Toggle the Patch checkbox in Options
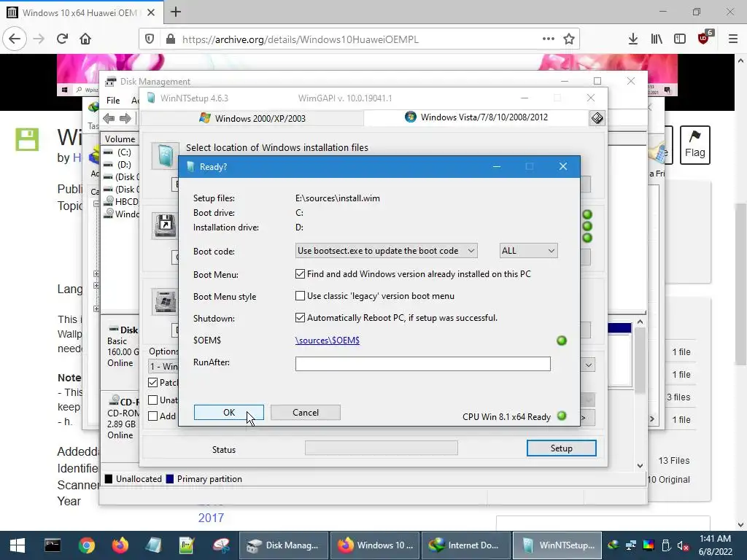 [153, 382]
